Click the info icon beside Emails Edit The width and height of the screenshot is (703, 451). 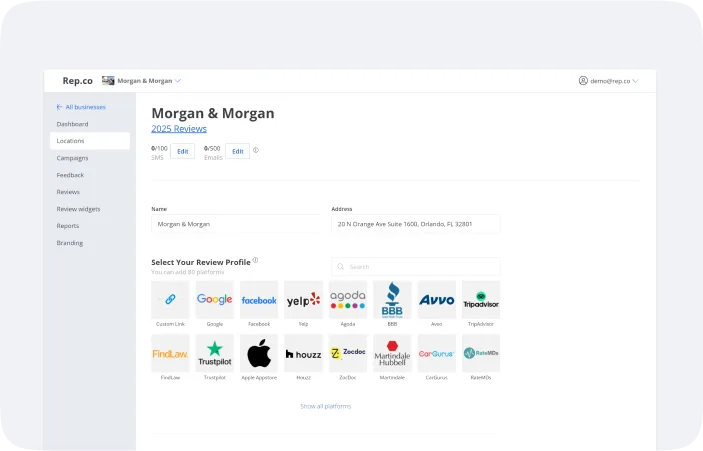[256, 150]
